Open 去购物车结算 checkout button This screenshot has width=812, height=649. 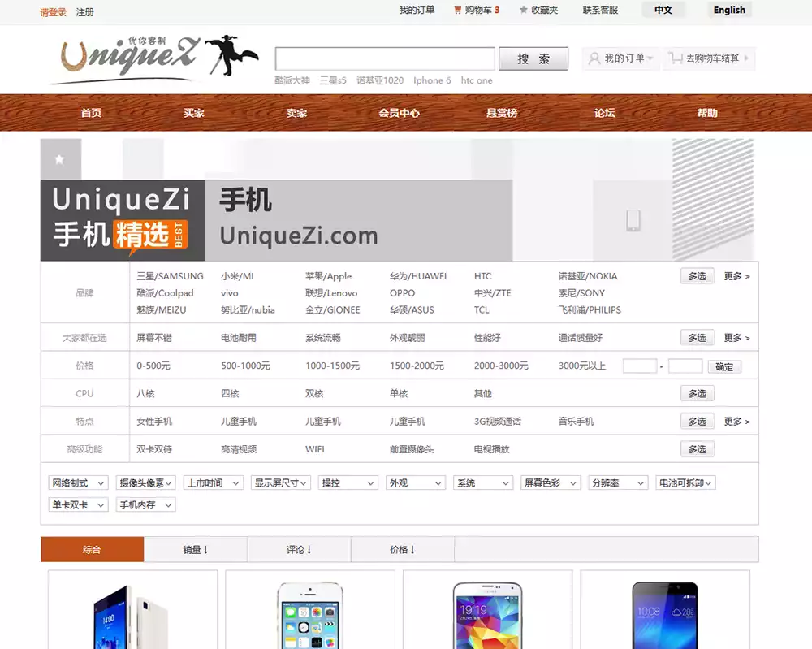coord(708,58)
